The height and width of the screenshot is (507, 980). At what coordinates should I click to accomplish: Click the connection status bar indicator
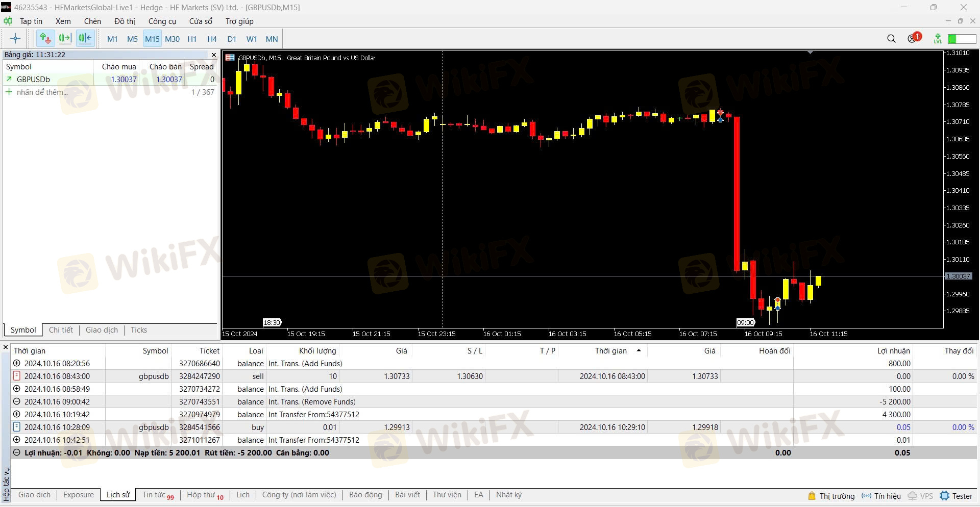click(x=962, y=39)
